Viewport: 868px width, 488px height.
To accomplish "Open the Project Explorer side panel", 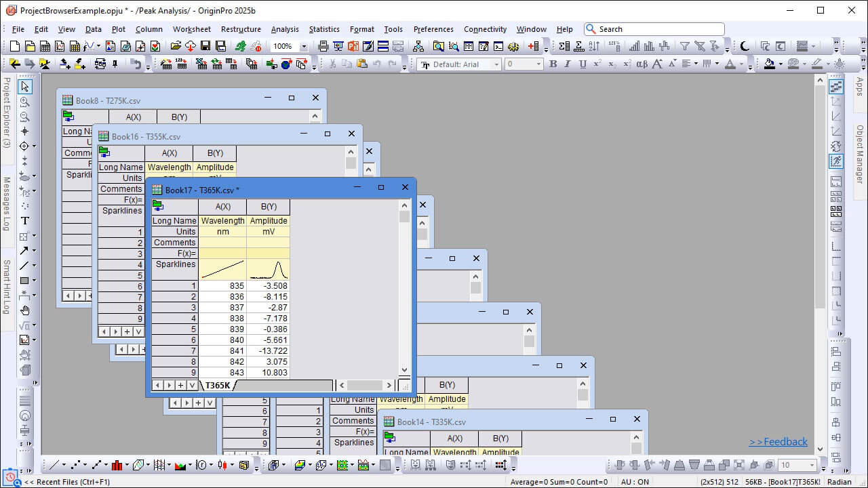I will (x=7, y=113).
